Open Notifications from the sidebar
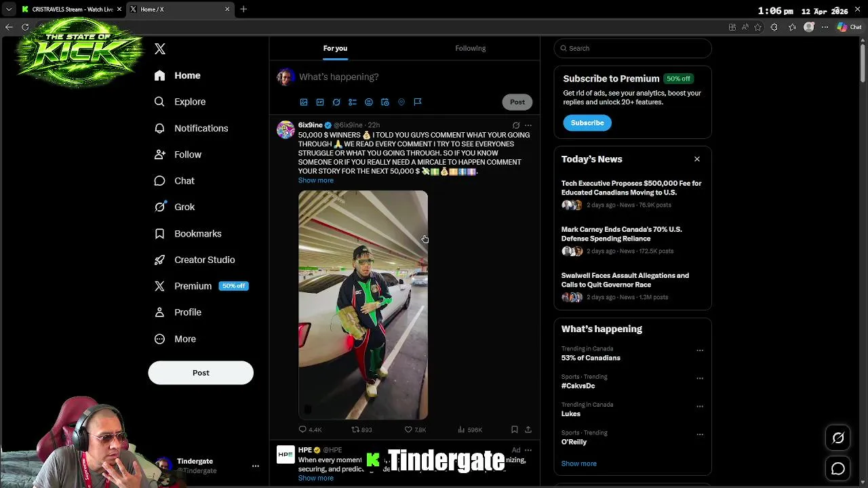 pos(191,128)
